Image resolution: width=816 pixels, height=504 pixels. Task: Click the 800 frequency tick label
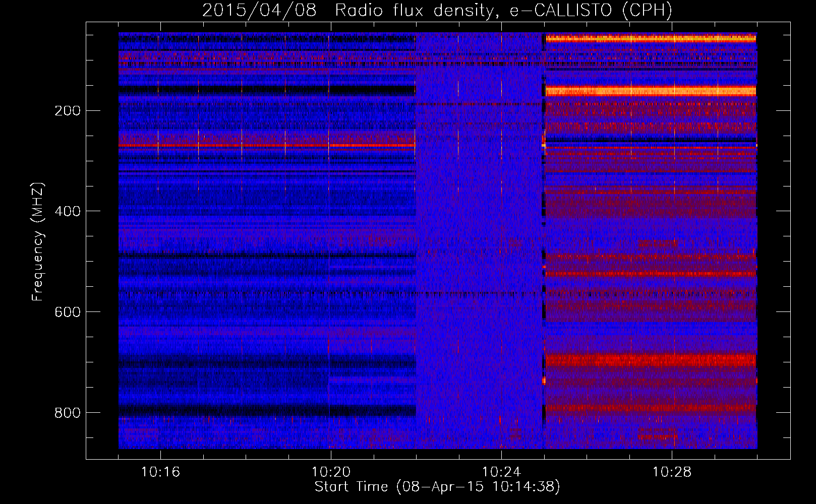(x=67, y=413)
